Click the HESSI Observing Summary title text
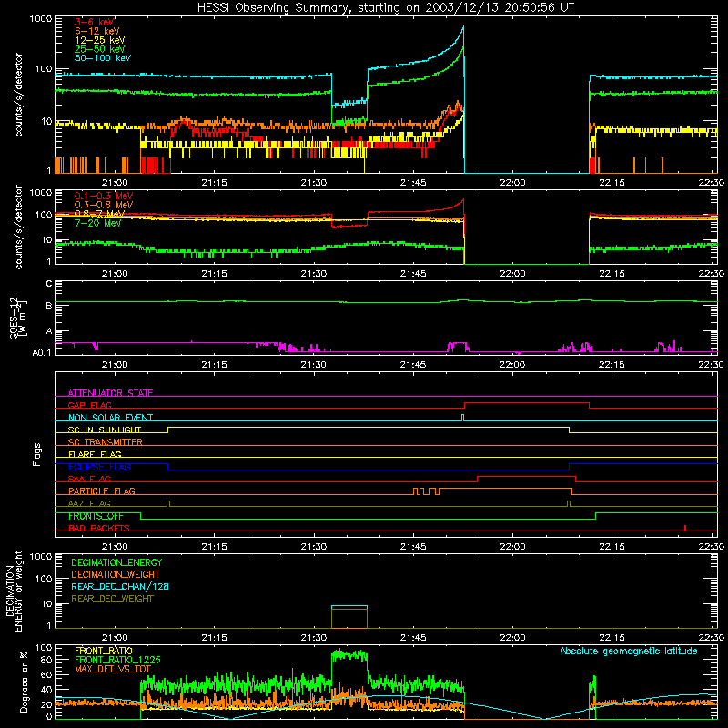The height and width of the screenshot is (728, 728). pyautogui.click(x=385, y=7)
